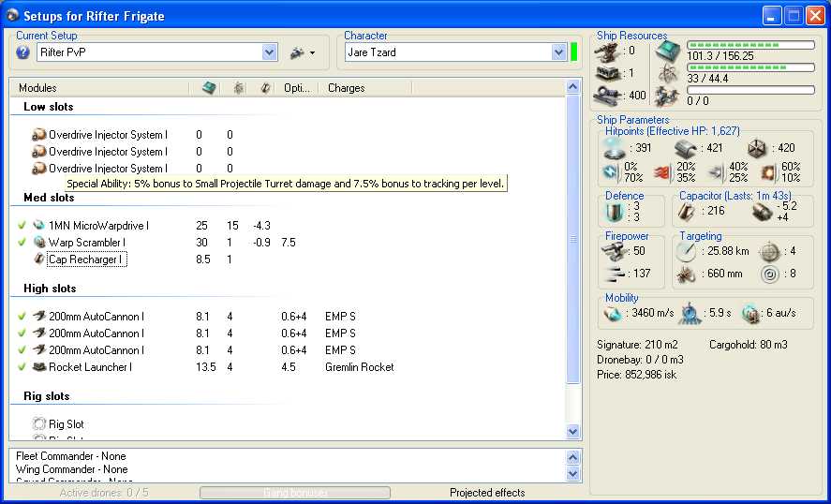Click the Active drones 0 / 5 label

pos(104,493)
